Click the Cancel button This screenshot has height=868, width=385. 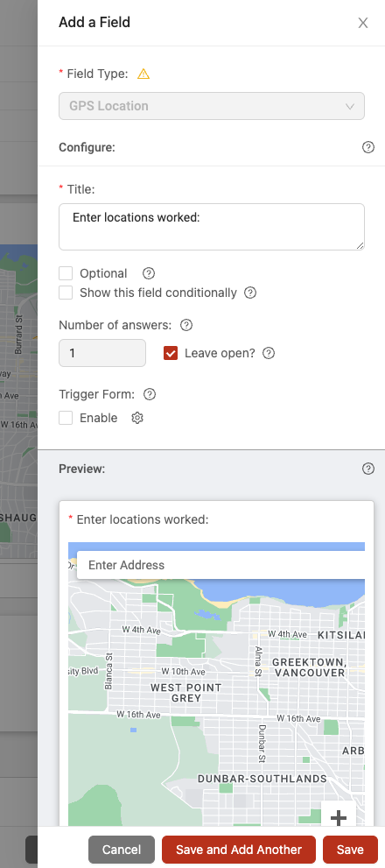tap(122, 850)
